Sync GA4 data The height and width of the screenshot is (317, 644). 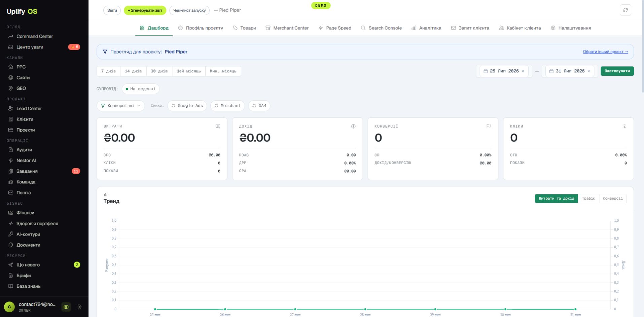coord(259,106)
